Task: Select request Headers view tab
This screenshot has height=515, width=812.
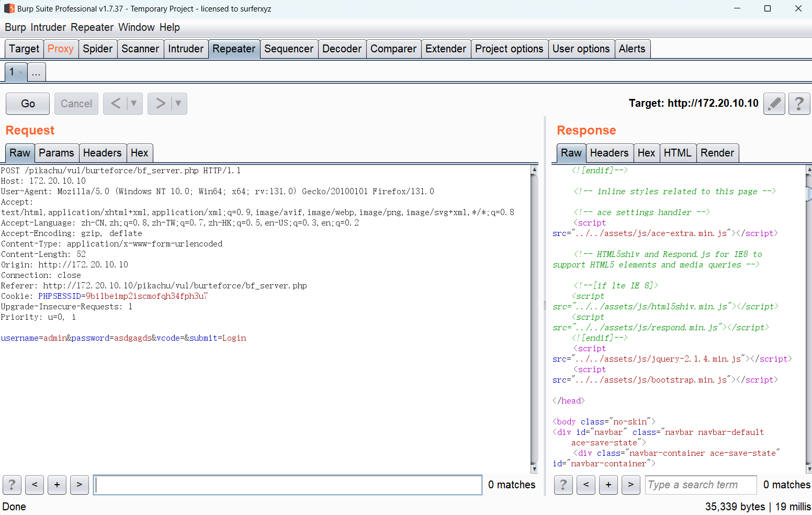Action: pos(103,153)
